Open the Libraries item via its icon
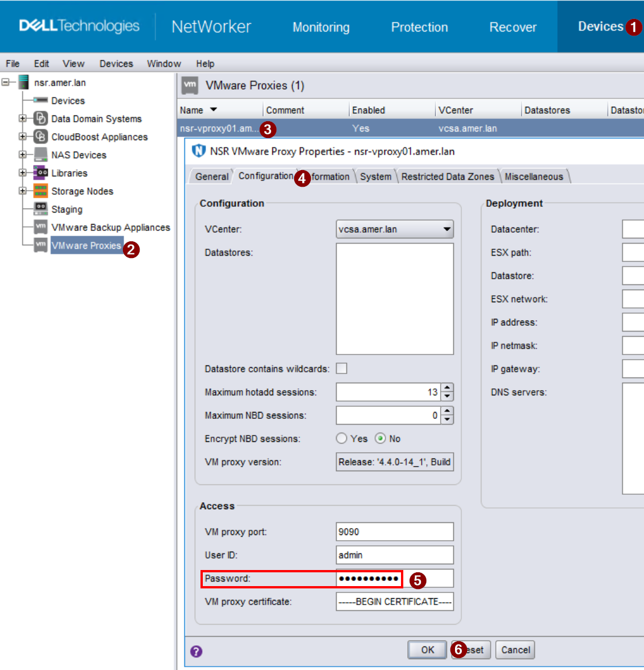644x670 pixels. [40, 173]
